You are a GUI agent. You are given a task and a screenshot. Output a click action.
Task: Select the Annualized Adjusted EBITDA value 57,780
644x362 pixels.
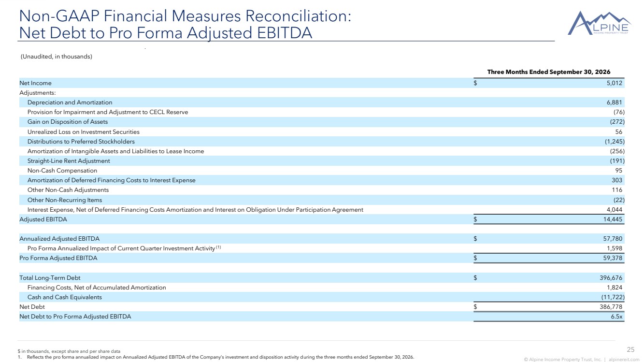click(610, 239)
